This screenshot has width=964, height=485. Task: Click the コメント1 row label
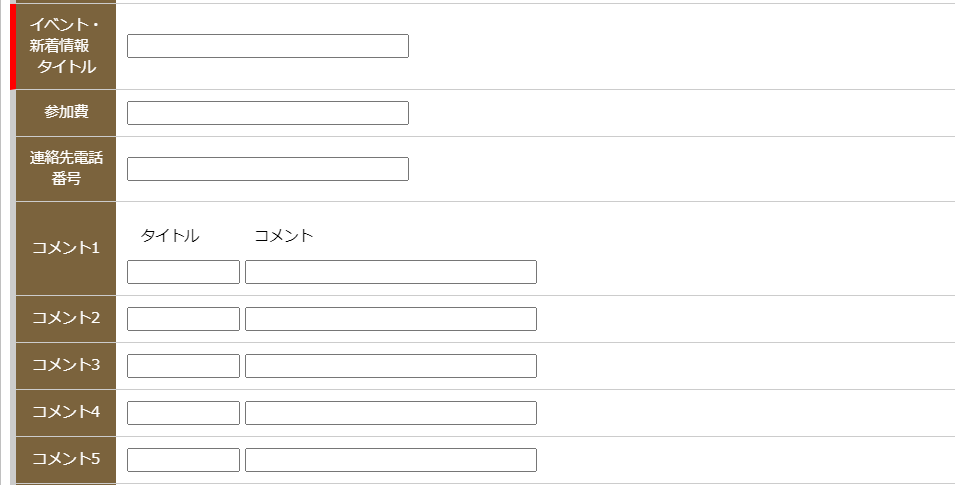click(x=66, y=248)
